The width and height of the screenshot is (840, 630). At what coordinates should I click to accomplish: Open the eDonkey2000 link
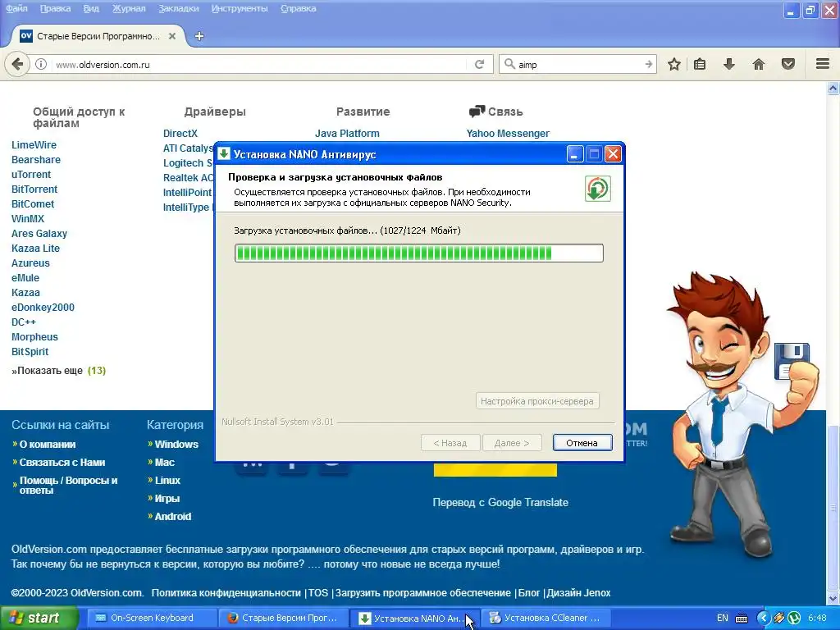click(x=43, y=308)
